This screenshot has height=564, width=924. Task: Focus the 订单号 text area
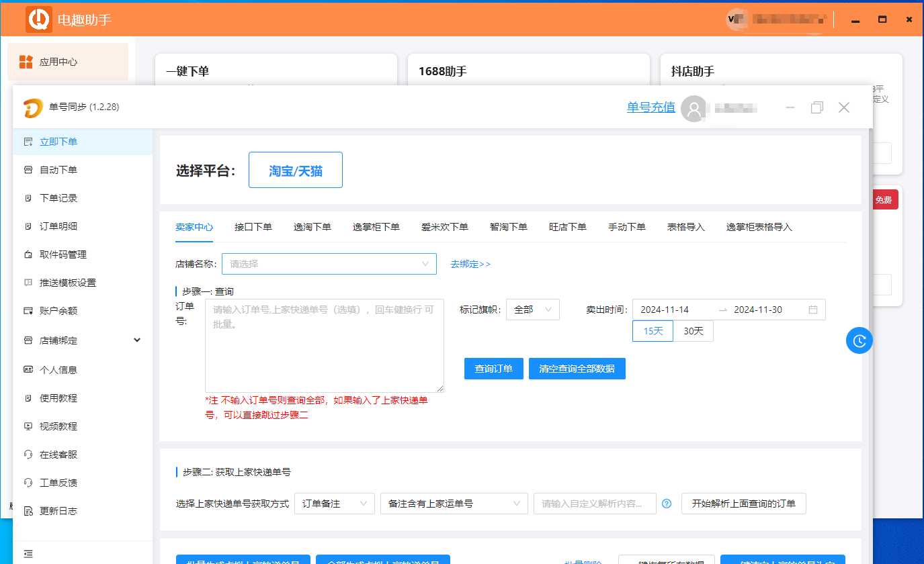(325, 346)
